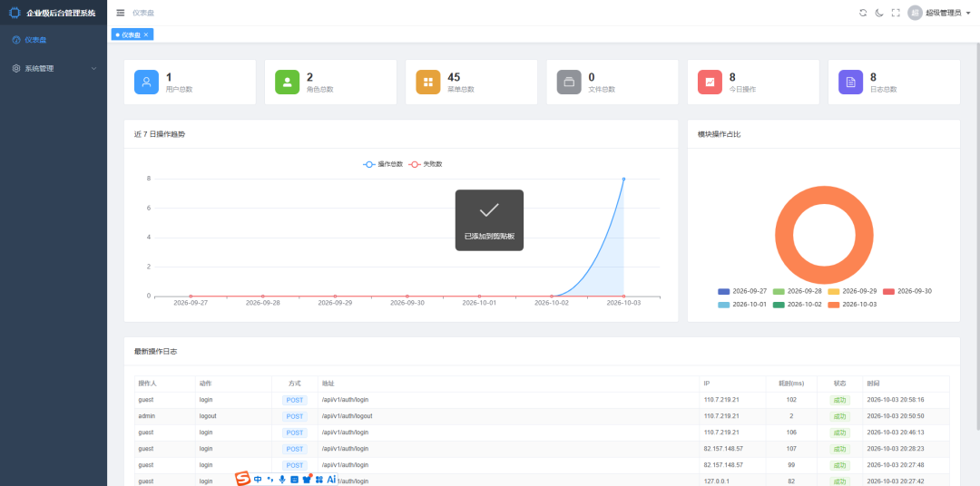Toggle the 失败数 legend series
The height and width of the screenshot is (486, 980).
[426, 164]
